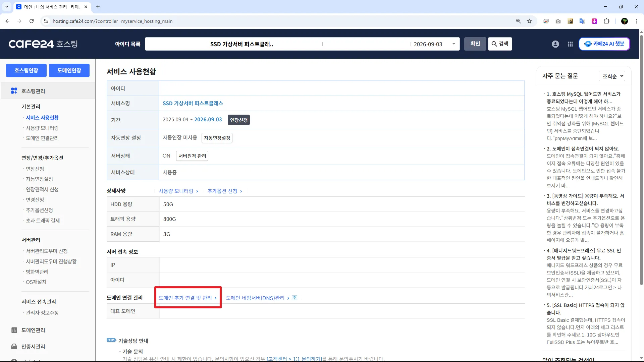The width and height of the screenshot is (644, 362).
Task: Click the 호스팅관리 sidebar icon
Action: coord(14,91)
